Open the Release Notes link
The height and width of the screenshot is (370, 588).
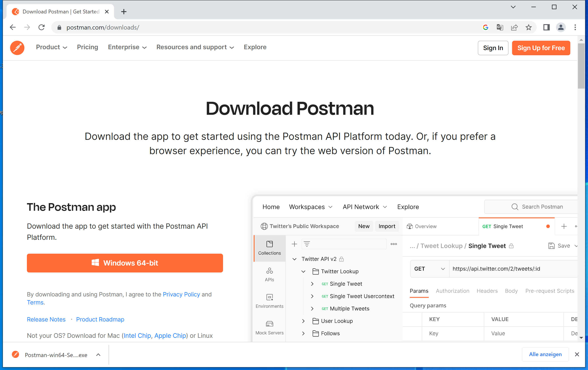(x=46, y=319)
